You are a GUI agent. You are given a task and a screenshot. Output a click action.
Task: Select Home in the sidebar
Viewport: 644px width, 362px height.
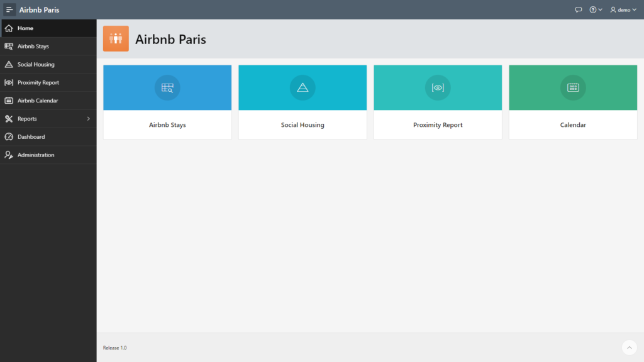coord(48,28)
